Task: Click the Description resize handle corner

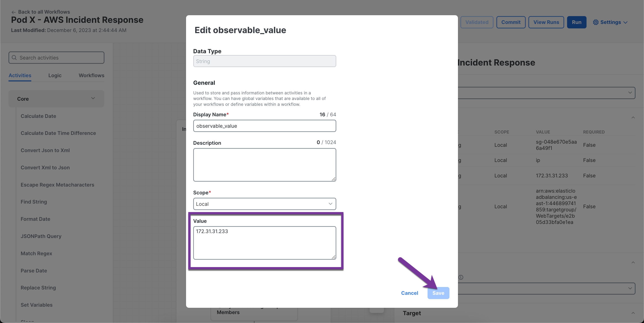Action: click(333, 179)
